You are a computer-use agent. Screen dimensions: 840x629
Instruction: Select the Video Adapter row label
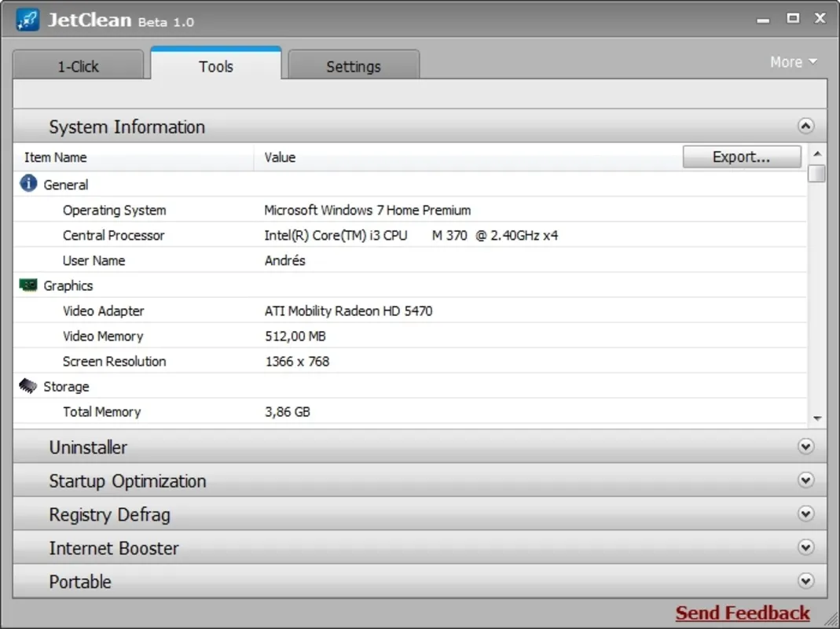(x=104, y=311)
